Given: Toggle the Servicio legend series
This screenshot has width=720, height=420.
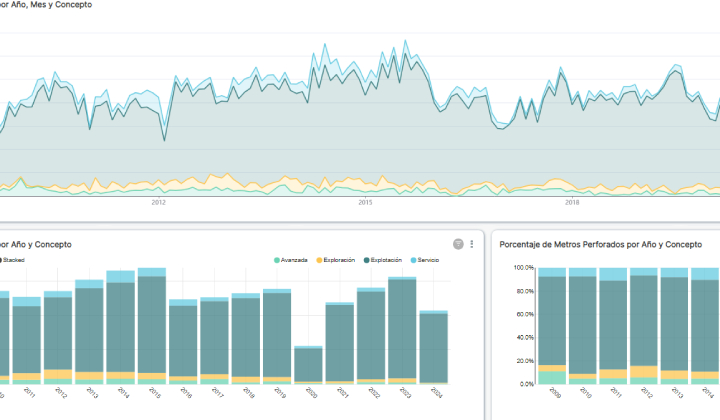Looking at the screenshot, I should coord(425,260).
